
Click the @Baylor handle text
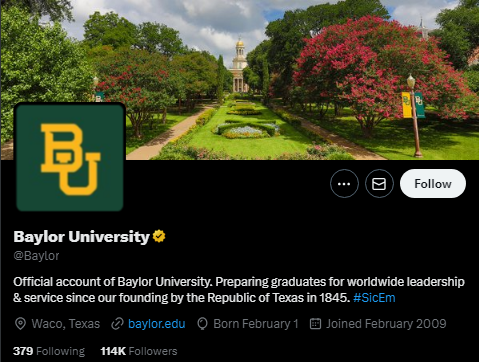point(36,256)
